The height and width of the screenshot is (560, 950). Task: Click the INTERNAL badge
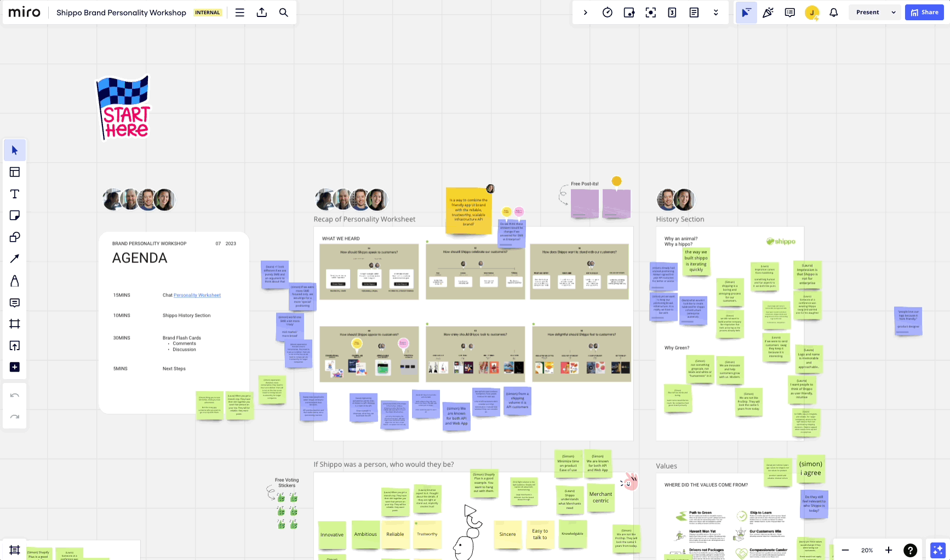coord(208,13)
